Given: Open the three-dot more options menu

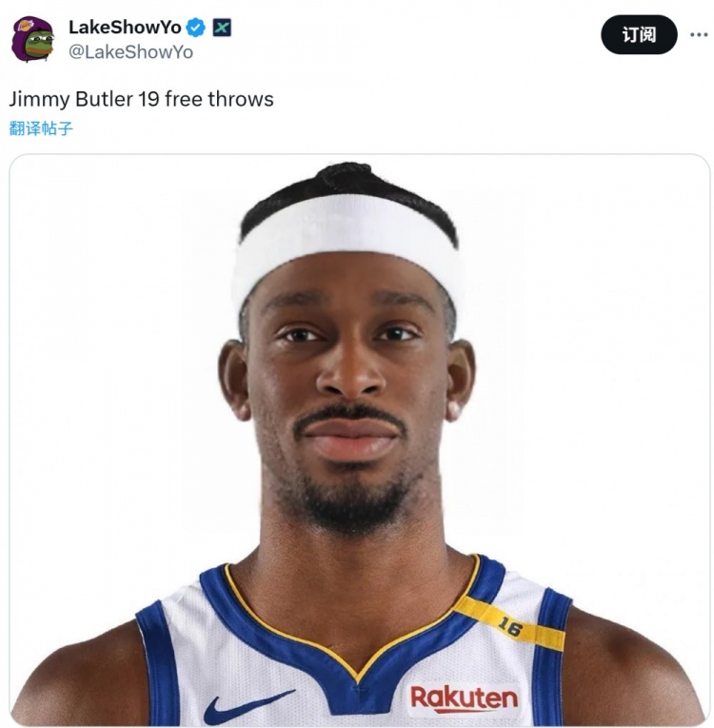Looking at the screenshot, I should tap(699, 34).
